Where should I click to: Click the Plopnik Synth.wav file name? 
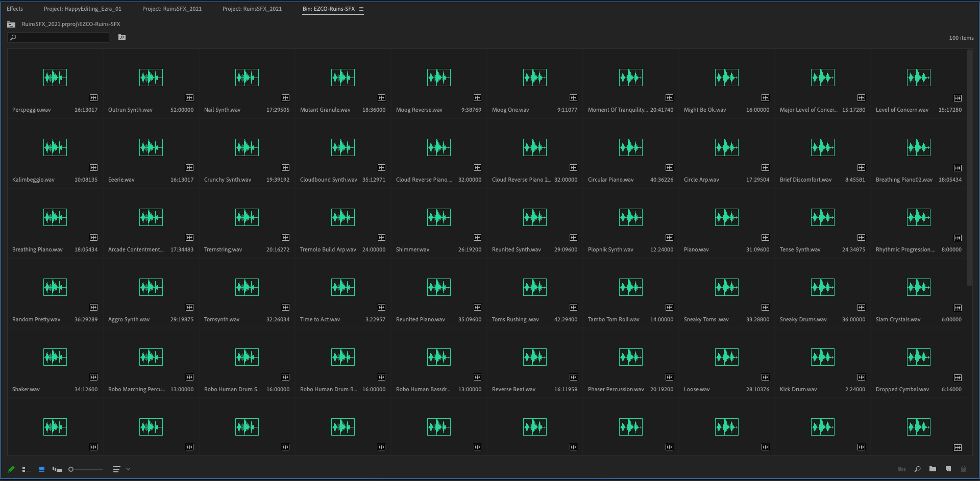610,249
